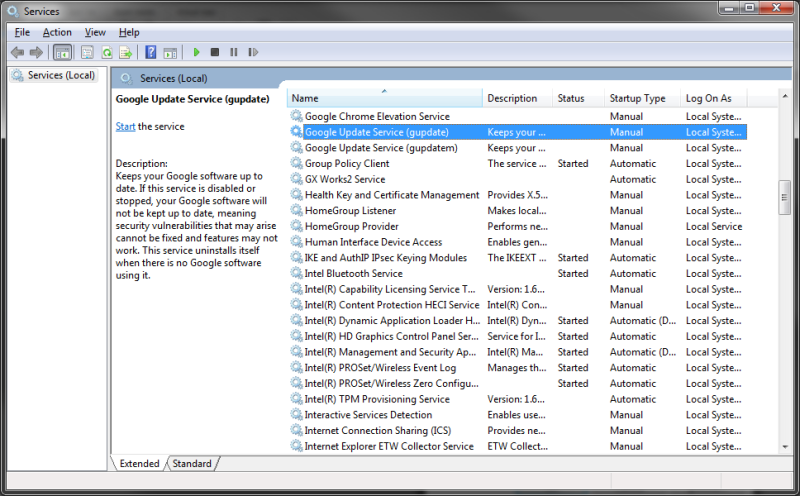The height and width of the screenshot is (496, 800).
Task: Click gear icon beside GX Works2 Service
Action: (296, 179)
